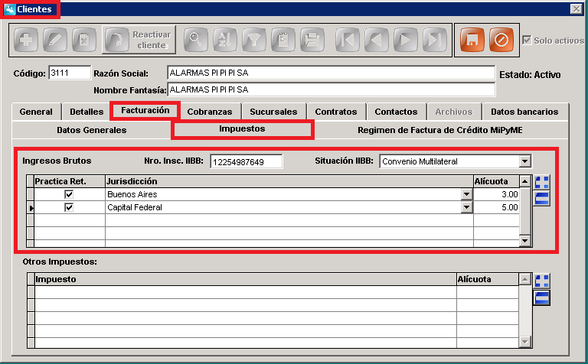Viewport: 588px width, 364px height.
Task: Click the Practica Ret. column header
Action: [70, 181]
